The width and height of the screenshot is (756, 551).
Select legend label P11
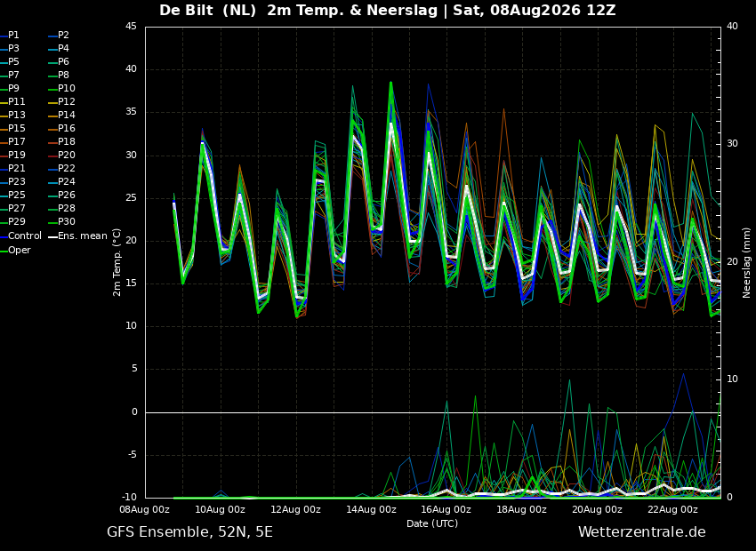click(x=12, y=101)
